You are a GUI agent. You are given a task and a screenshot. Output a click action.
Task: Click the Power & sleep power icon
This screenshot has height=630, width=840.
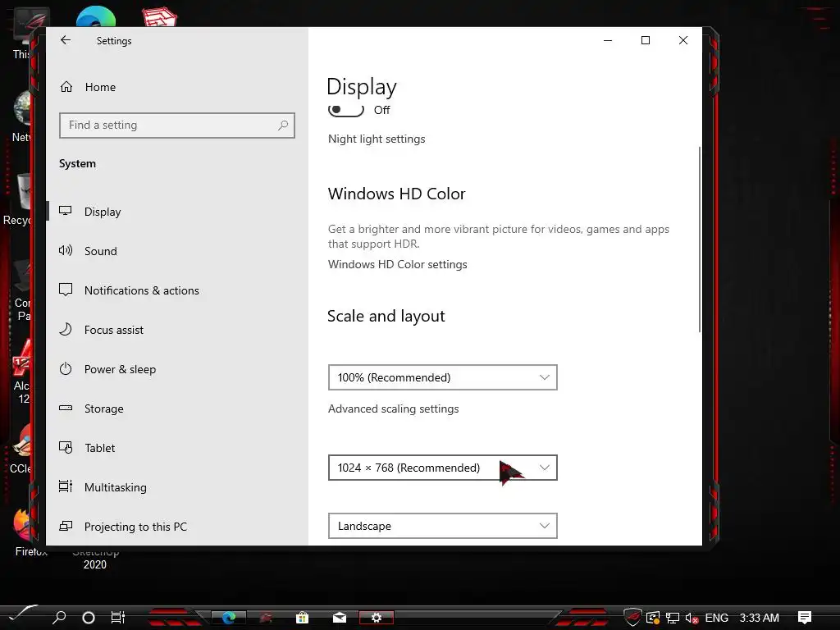pyautogui.click(x=66, y=368)
